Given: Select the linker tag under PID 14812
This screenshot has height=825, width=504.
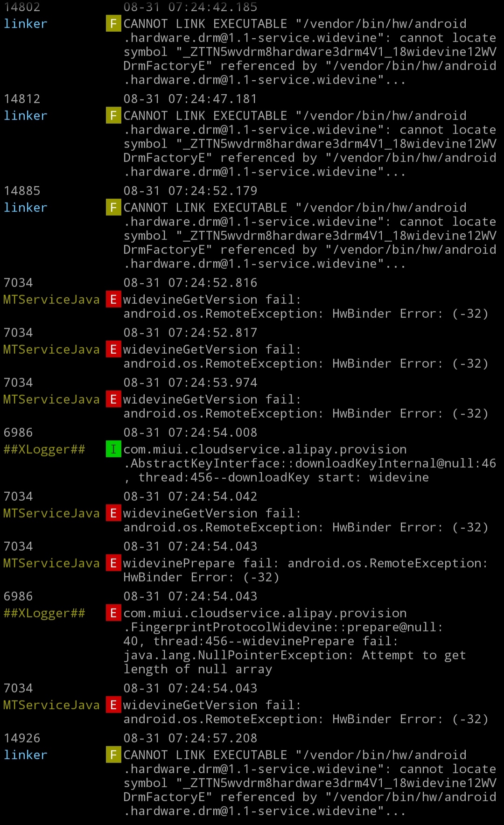Looking at the screenshot, I should coord(26,115).
